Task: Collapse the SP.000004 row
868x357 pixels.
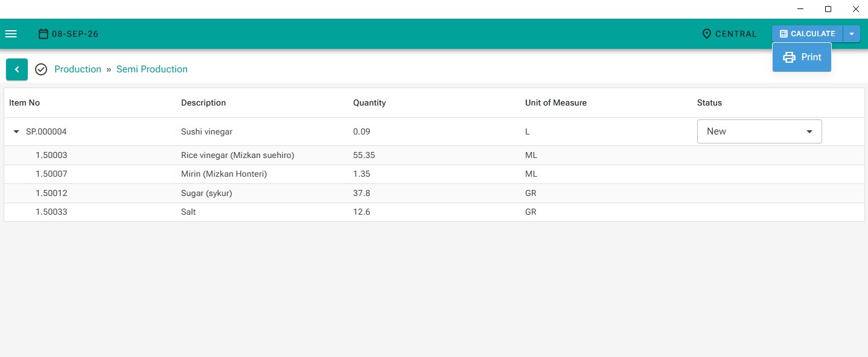Action: coord(17,131)
